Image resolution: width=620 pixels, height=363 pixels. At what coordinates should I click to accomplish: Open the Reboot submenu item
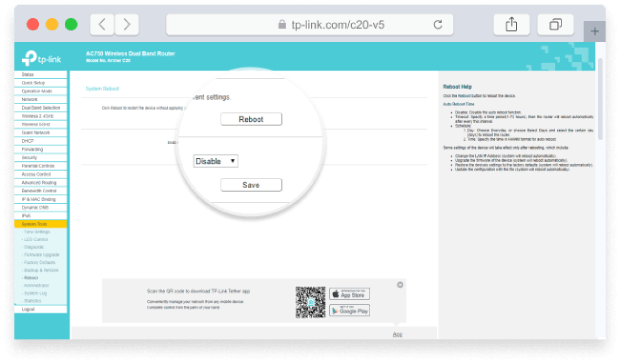point(31,278)
